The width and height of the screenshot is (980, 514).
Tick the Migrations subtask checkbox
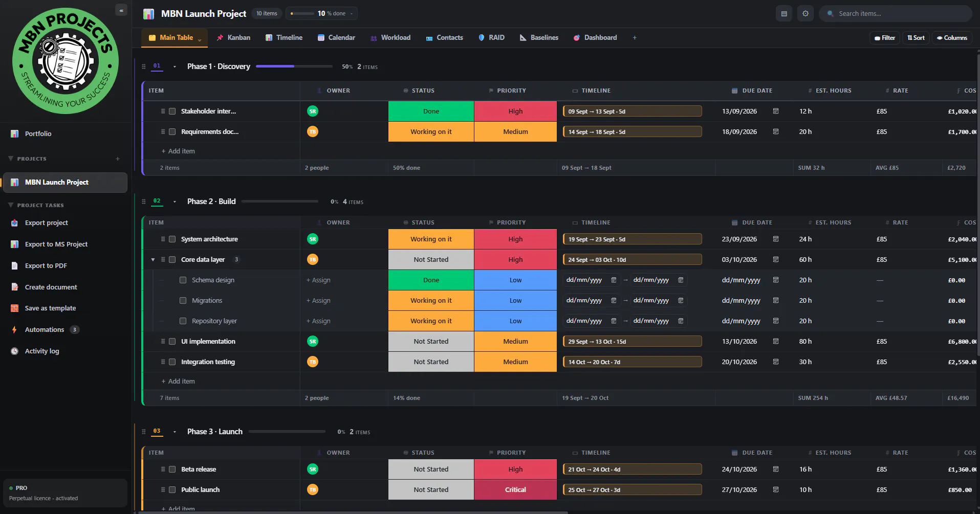(x=183, y=301)
